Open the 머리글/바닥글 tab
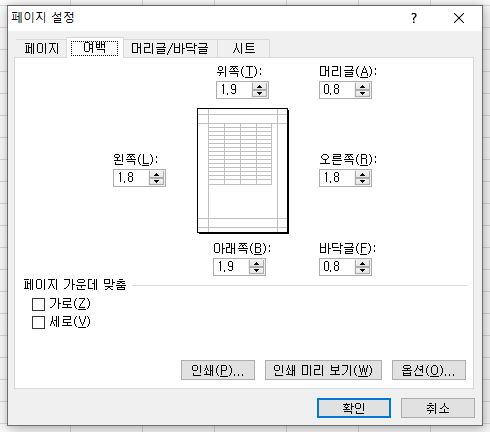The width and height of the screenshot is (490, 432). [170, 49]
